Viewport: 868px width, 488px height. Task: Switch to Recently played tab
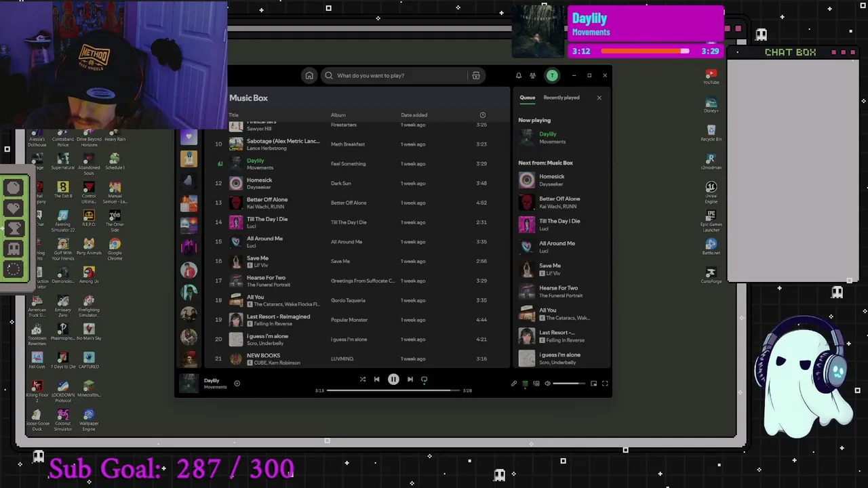click(561, 98)
